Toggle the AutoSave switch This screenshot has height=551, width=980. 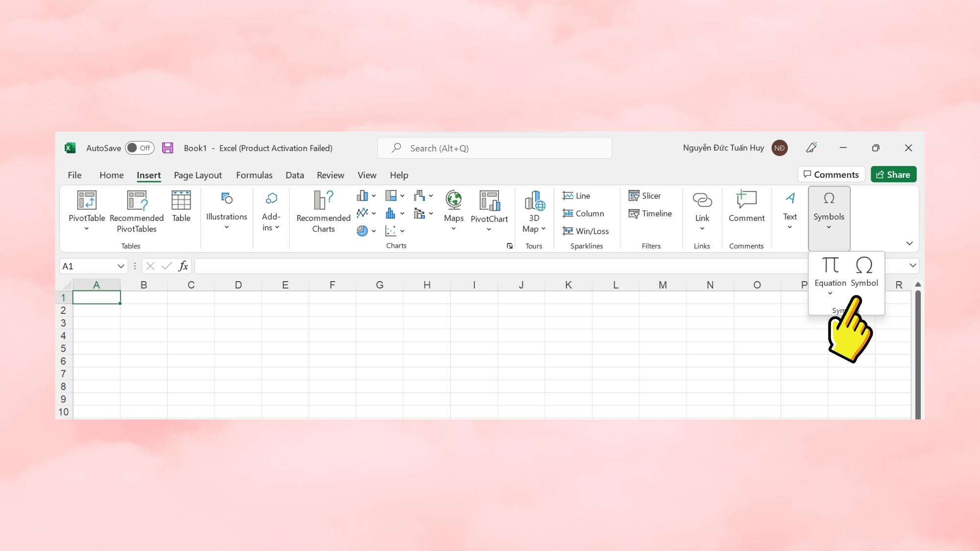coord(140,148)
